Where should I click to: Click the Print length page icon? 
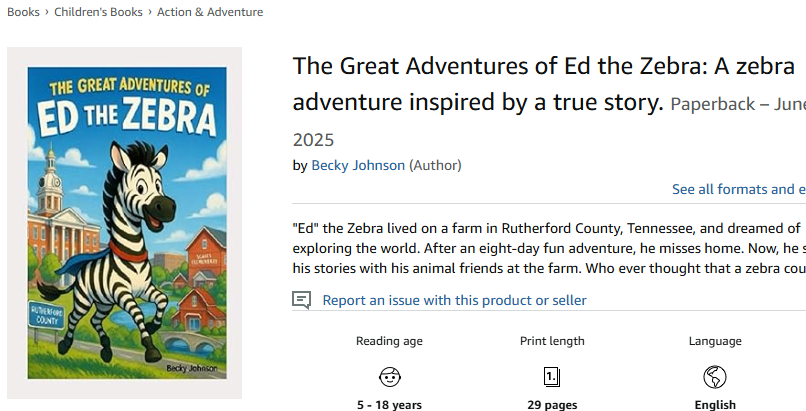pos(552,377)
